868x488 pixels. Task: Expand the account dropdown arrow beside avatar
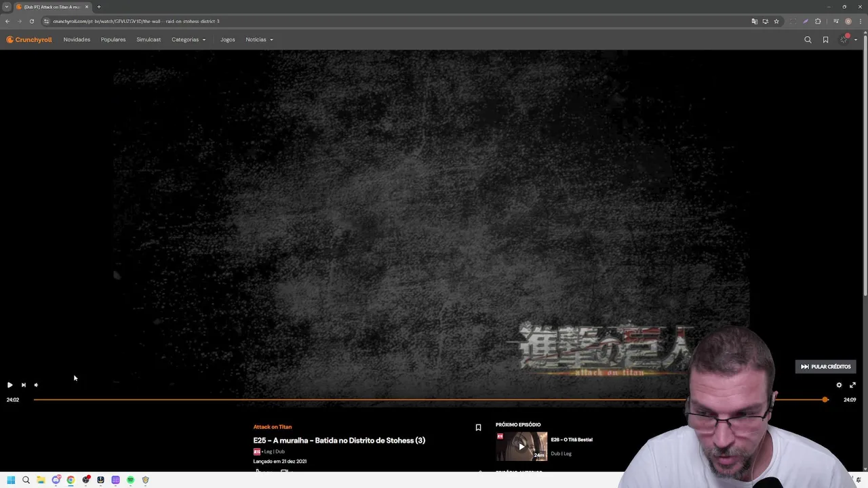pyautogui.click(x=856, y=40)
